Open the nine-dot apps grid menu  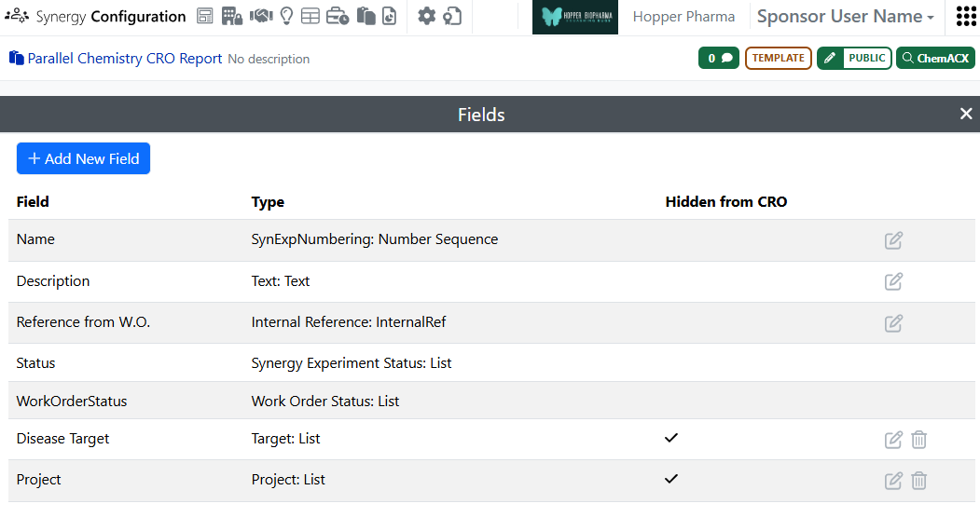click(966, 17)
